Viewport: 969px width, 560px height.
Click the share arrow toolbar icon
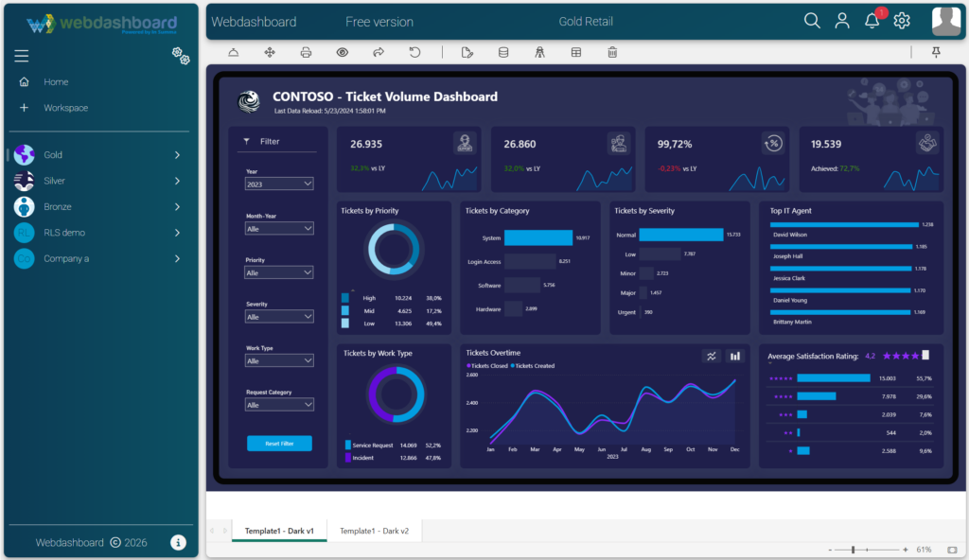pos(379,53)
